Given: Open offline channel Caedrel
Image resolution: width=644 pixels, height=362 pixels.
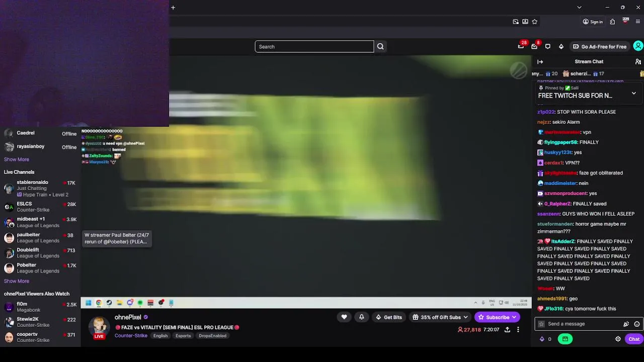Looking at the screenshot, I should point(40,133).
